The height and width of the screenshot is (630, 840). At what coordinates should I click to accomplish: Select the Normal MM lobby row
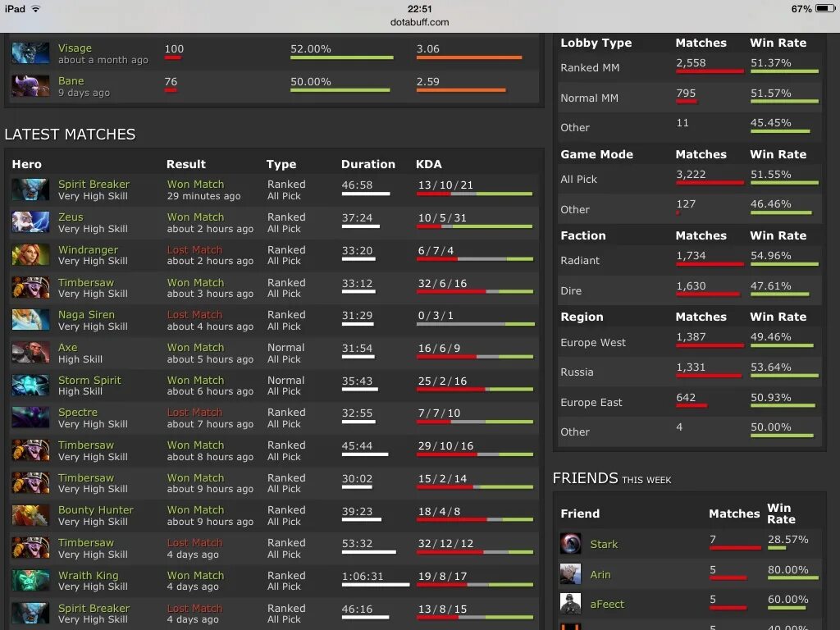[689, 98]
